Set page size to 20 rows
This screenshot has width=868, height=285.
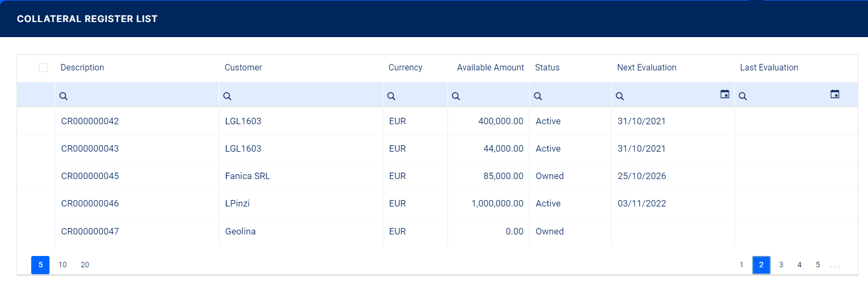[x=85, y=265]
